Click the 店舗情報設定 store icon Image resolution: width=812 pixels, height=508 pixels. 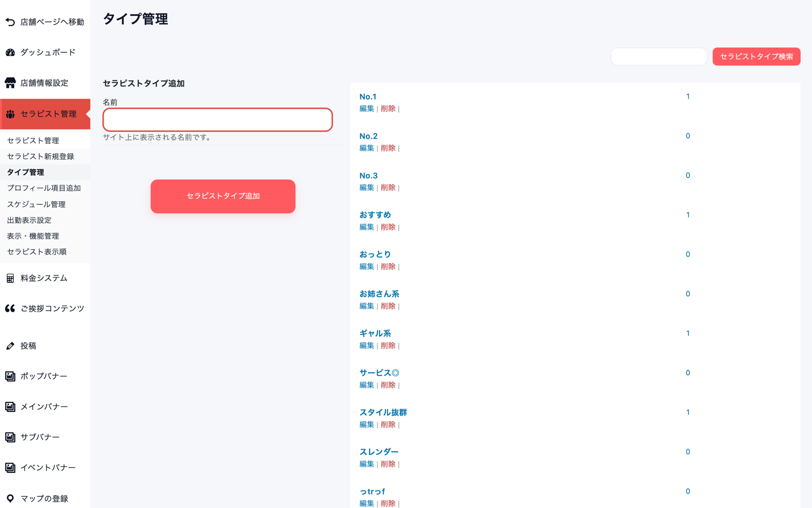[x=10, y=83]
